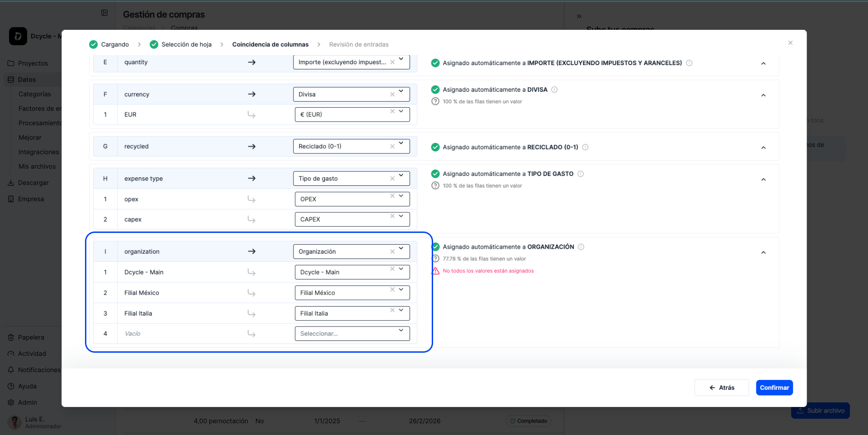This screenshot has height=435, width=868.
Task: Clear the Reciclado (0-1) column mapping
Action: [x=392, y=147]
